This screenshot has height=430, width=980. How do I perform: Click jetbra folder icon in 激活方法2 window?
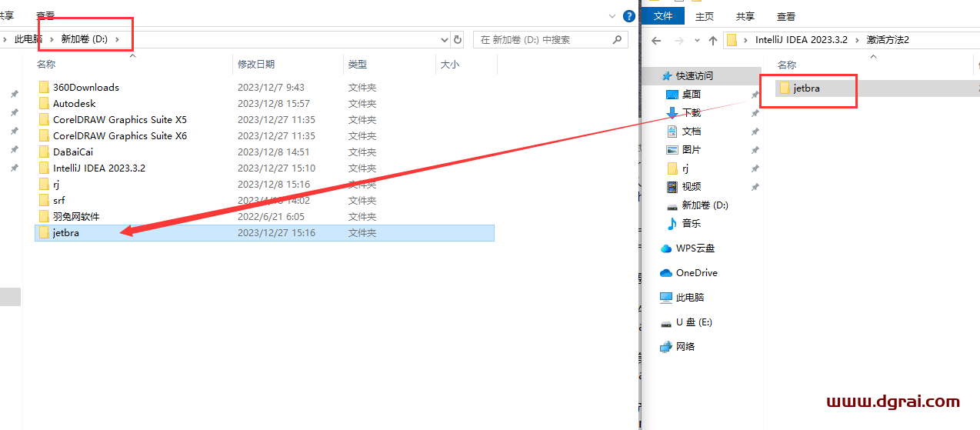pyautogui.click(x=785, y=88)
